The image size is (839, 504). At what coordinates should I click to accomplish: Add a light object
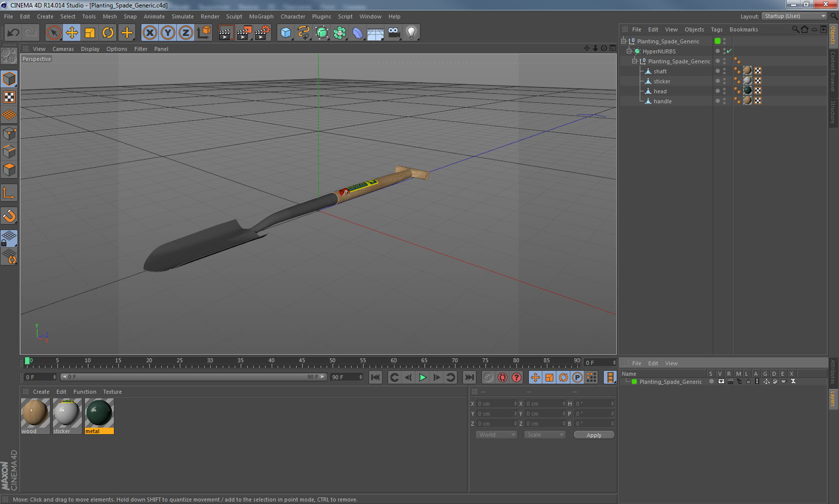point(412,33)
